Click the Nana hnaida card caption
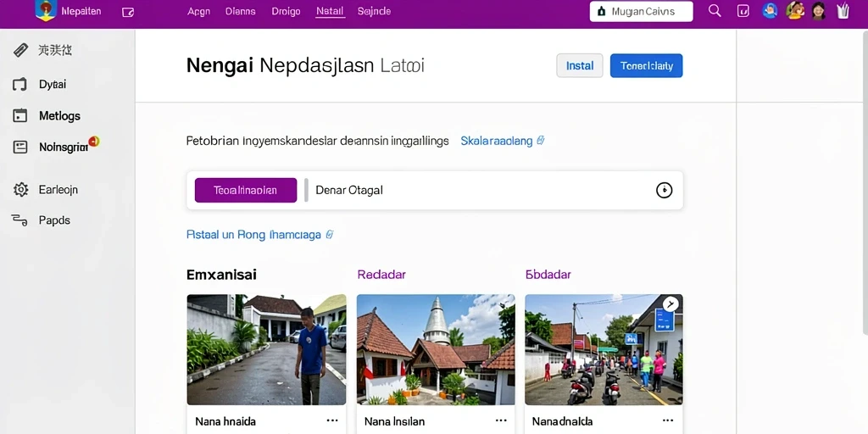Screen dimensions: 868x434 [225, 422]
